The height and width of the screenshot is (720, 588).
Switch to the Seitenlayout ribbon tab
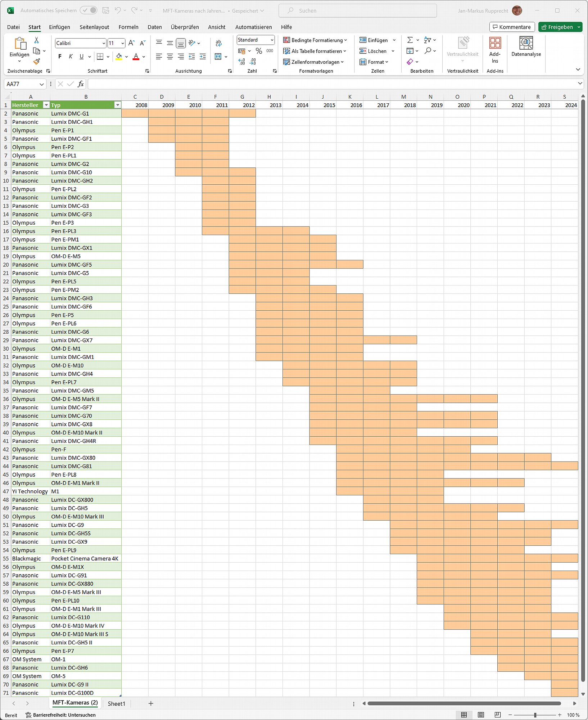pyautogui.click(x=94, y=27)
